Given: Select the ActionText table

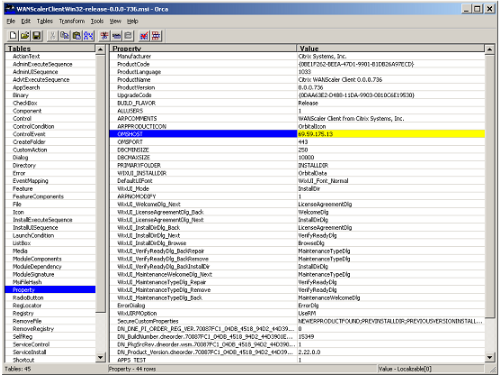Looking at the screenshot, I should (x=26, y=56).
